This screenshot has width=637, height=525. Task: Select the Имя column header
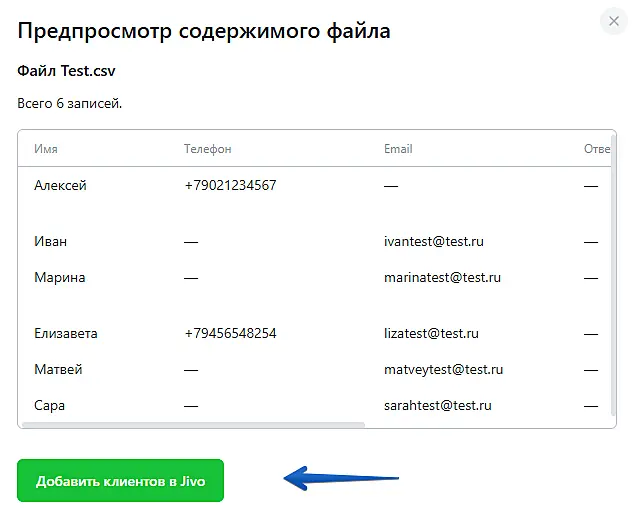click(46, 149)
